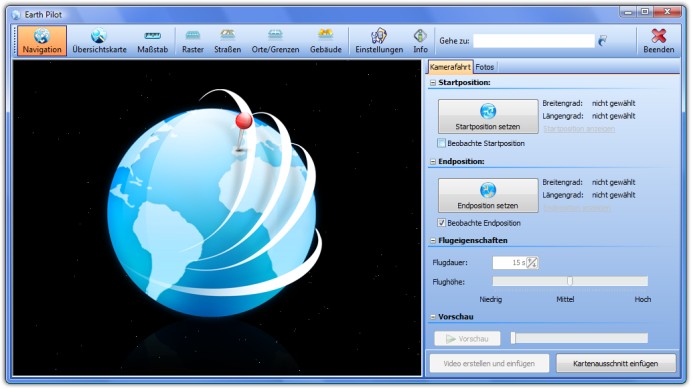Click the Flugdauer spinner arrows

(x=532, y=263)
